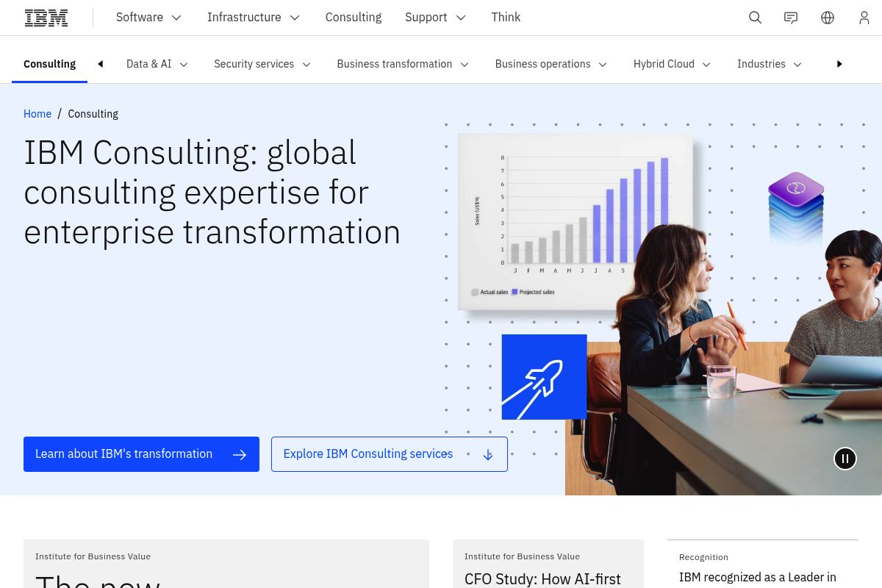Click the IBM logo
The height and width of the screenshot is (588, 882).
46,18
